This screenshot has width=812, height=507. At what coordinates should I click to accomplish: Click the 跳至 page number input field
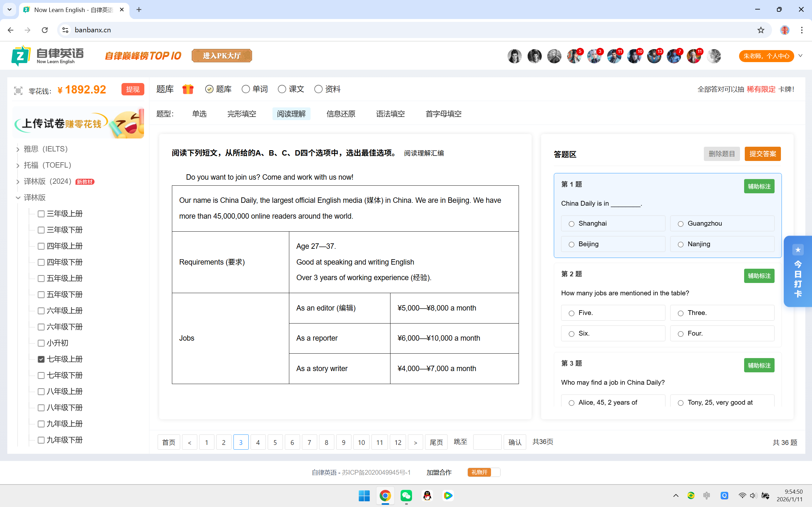point(487,442)
